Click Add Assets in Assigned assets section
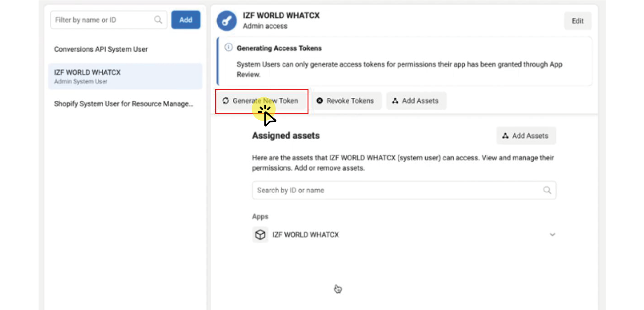 pyautogui.click(x=526, y=135)
